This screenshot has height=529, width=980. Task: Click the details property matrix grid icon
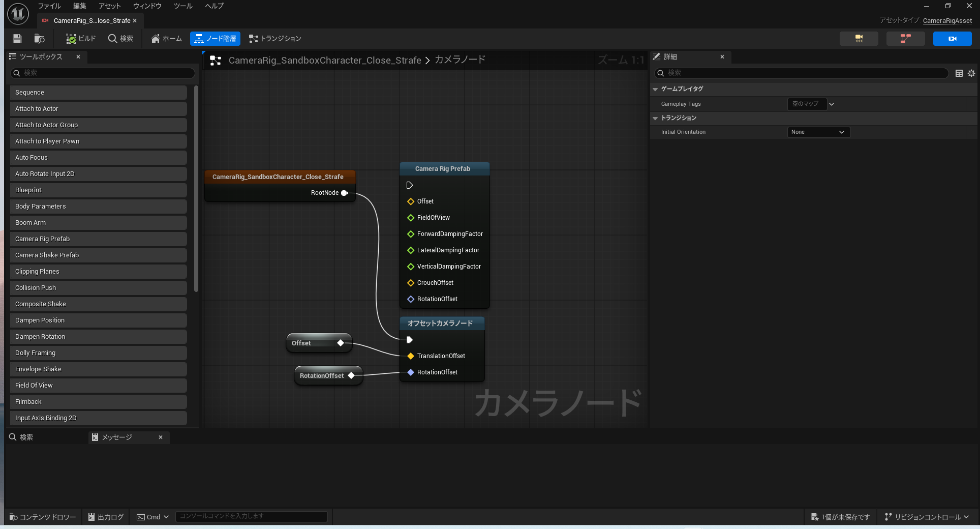click(959, 73)
